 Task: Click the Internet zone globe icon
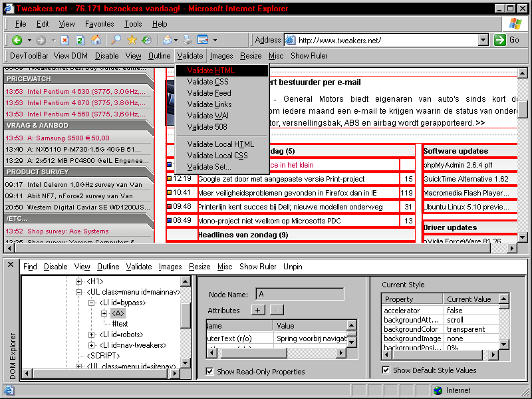click(438, 390)
